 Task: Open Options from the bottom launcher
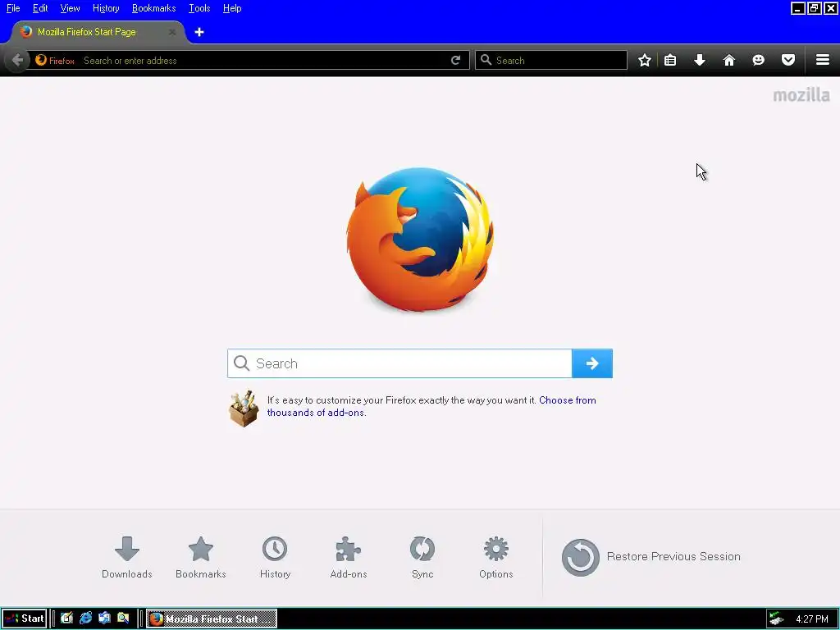496,557
